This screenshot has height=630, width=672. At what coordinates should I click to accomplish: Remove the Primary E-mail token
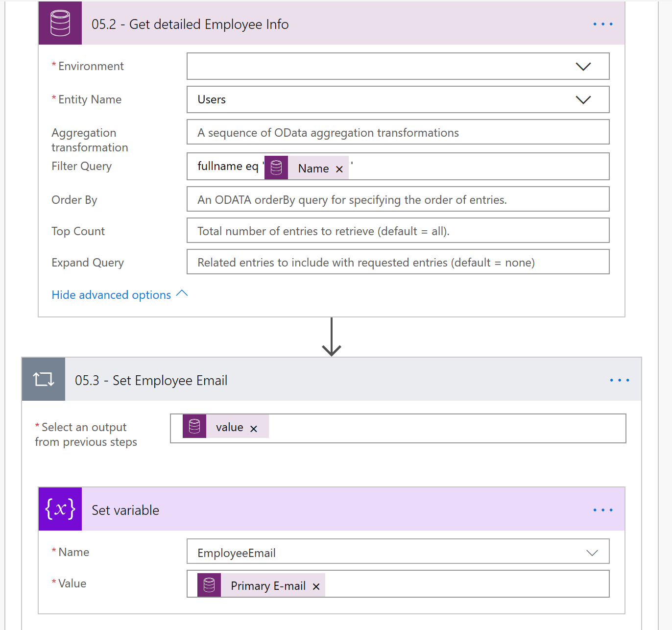316,586
